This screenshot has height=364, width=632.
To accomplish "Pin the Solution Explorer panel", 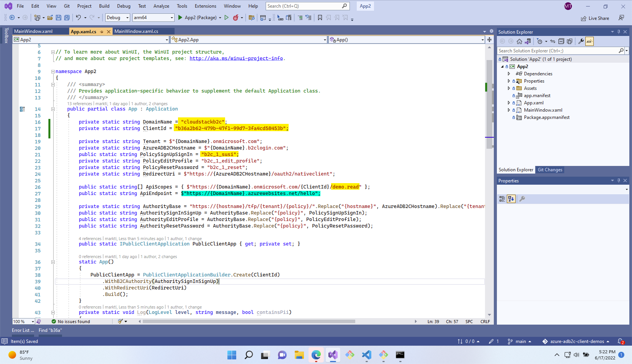I will coord(619,32).
